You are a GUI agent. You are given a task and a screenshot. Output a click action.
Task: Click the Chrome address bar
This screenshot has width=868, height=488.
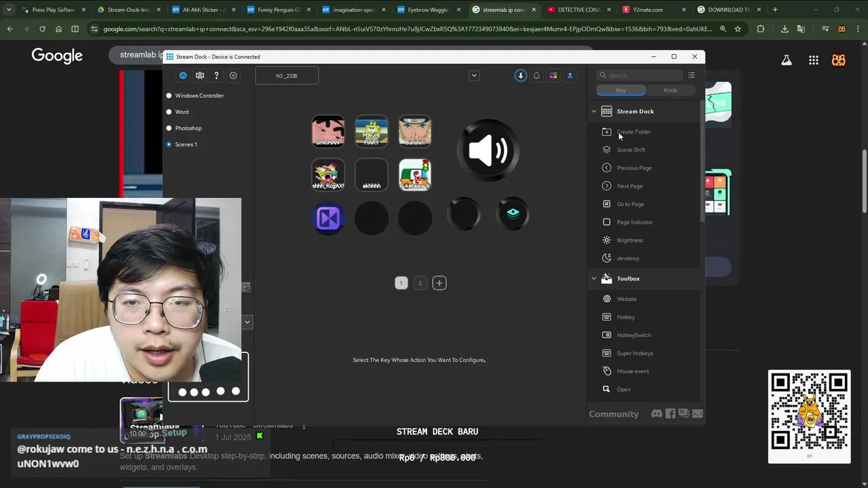click(x=407, y=29)
